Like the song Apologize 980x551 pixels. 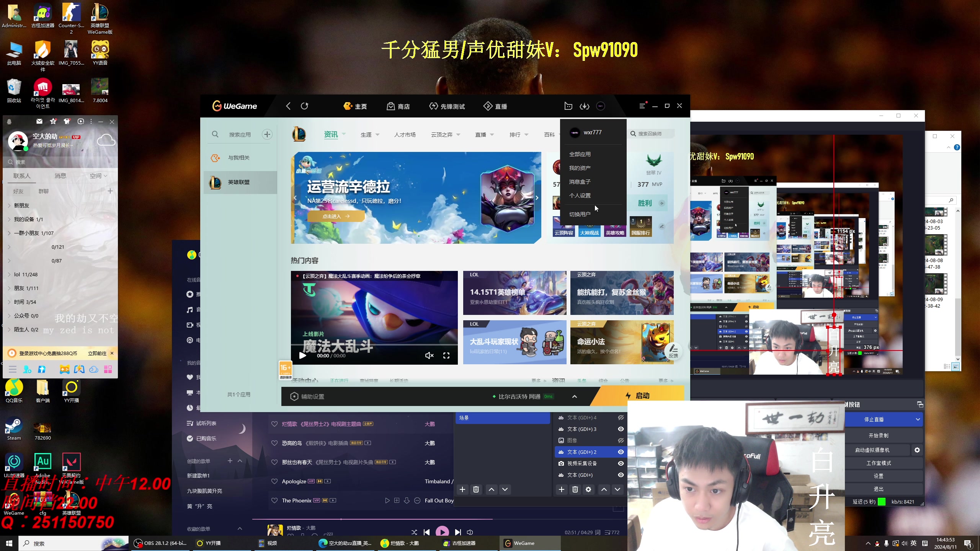click(274, 481)
